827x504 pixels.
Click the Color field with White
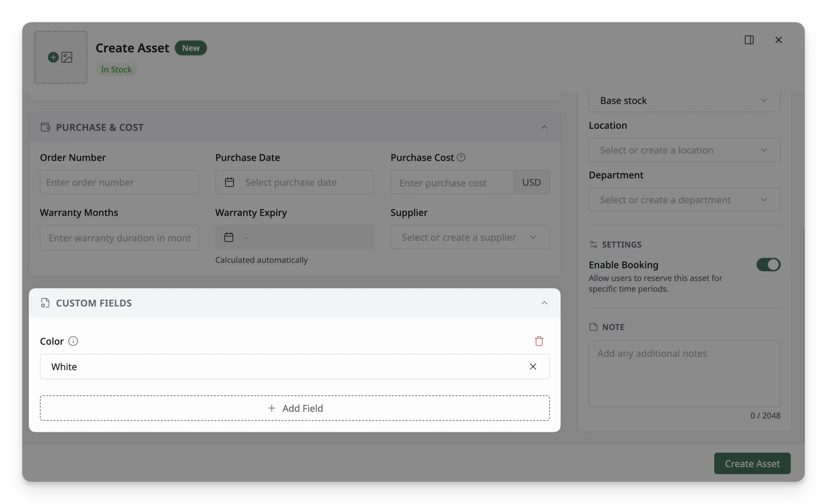pos(295,366)
